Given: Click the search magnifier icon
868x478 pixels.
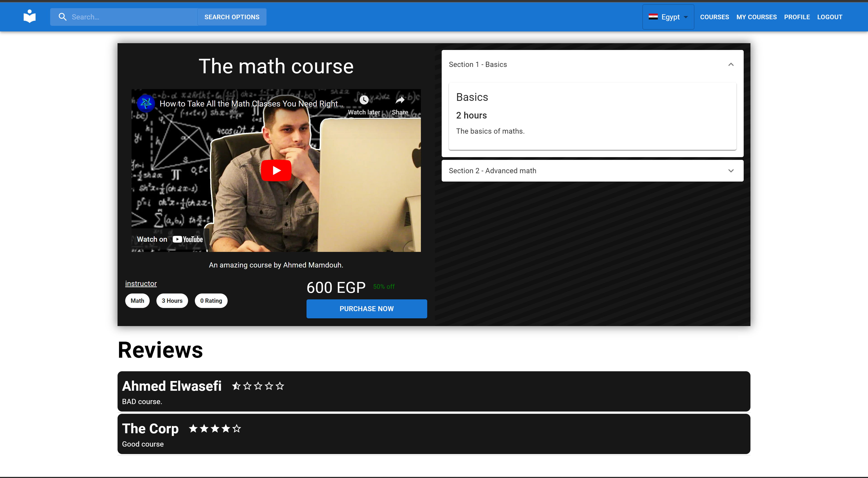Looking at the screenshot, I should [x=62, y=17].
